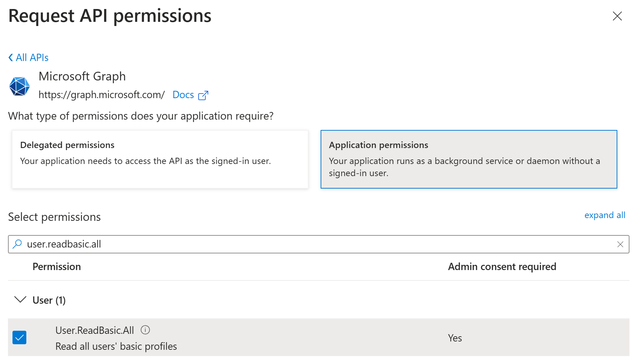
Task: Click the 'Yes' admin consent value
Action: click(x=455, y=338)
